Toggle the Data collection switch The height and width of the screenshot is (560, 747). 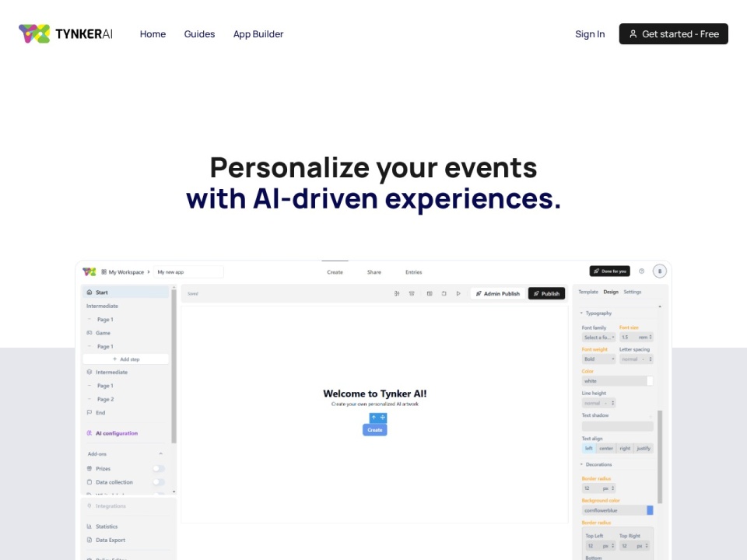[x=159, y=482]
